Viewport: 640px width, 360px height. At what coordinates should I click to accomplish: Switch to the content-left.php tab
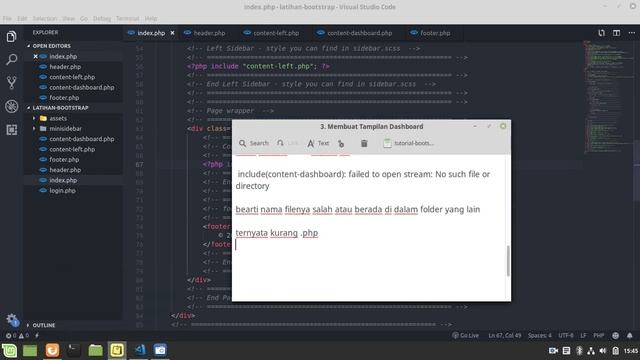[x=271, y=33]
